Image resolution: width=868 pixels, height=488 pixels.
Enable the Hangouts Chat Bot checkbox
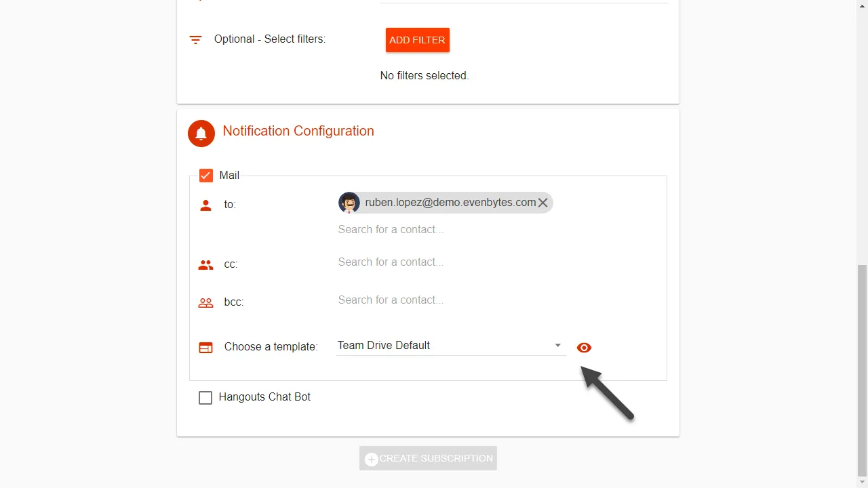tap(205, 398)
